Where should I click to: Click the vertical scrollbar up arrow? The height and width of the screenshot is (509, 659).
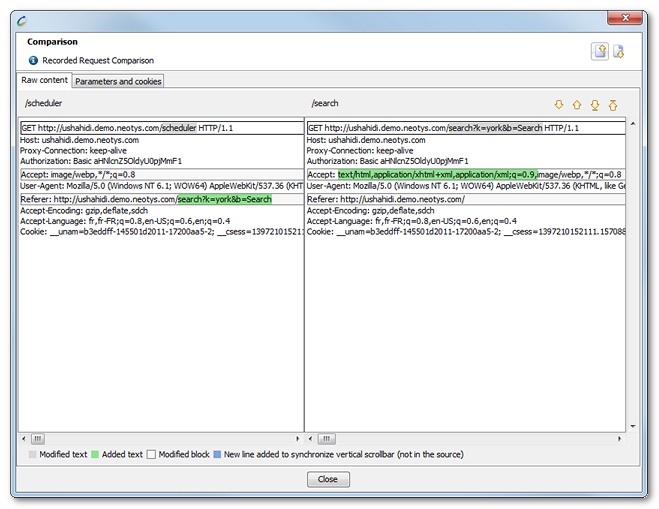pyautogui.click(x=631, y=123)
